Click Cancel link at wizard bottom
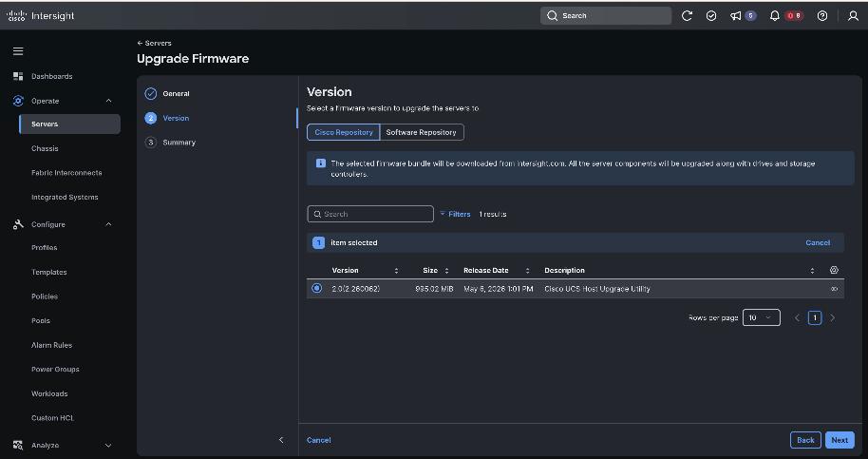868x459 pixels. [319, 440]
